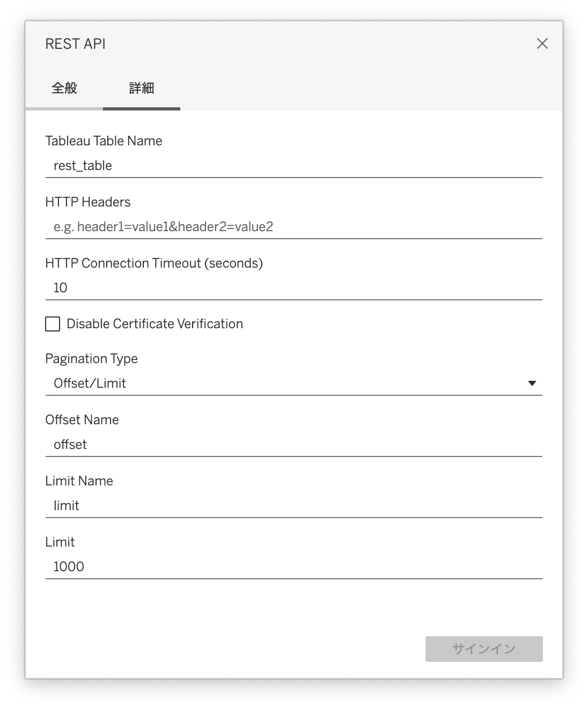The width and height of the screenshot is (588, 708).
Task: Click the HTTP Headers label
Action: tap(88, 202)
